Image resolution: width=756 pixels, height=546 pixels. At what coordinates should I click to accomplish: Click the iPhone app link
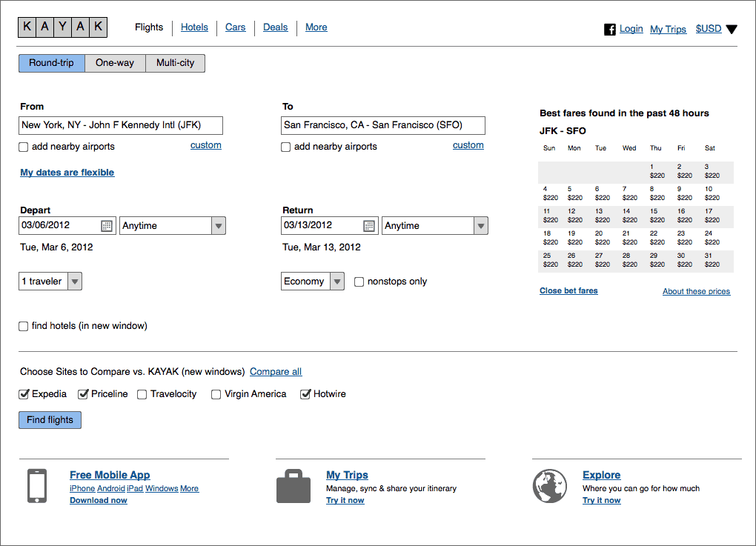[82, 489]
